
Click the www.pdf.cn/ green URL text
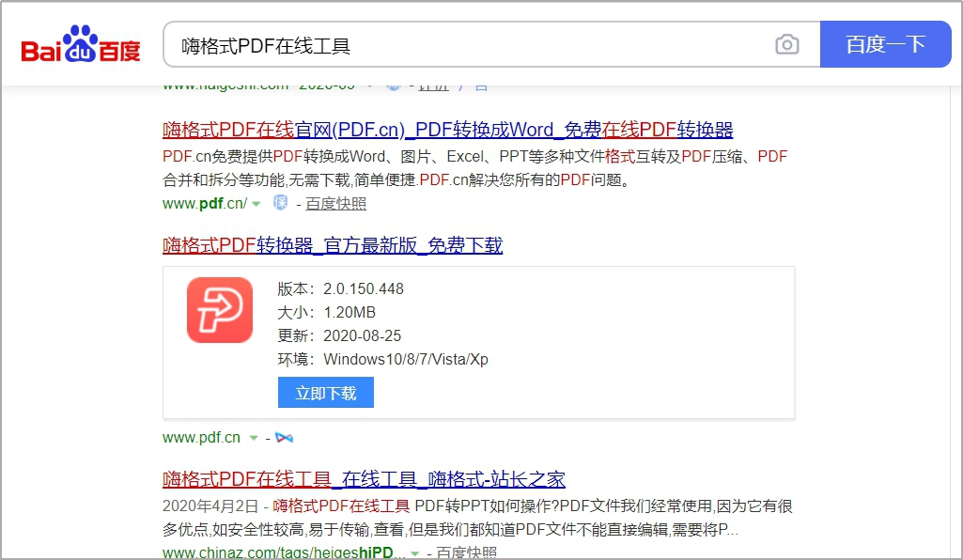click(205, 203)
